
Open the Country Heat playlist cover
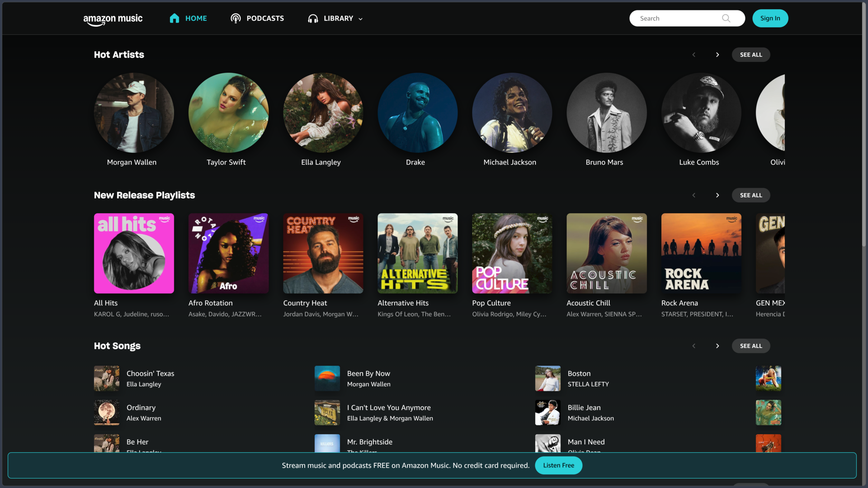coord(323,253)
